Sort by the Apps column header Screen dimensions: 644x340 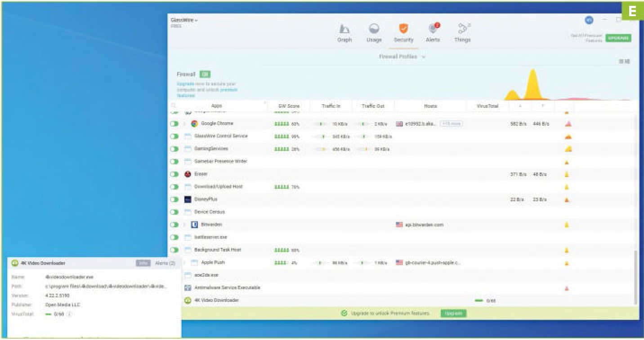[216, 106]
